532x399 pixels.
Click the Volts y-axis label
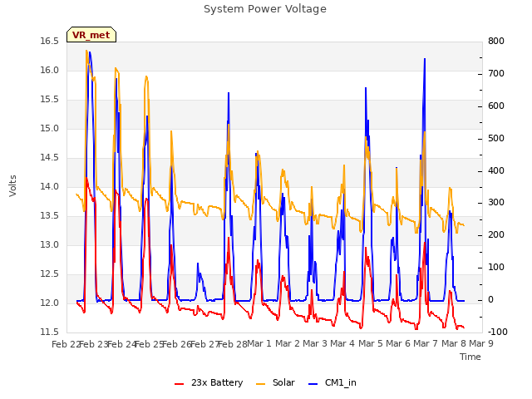[13, 186]
